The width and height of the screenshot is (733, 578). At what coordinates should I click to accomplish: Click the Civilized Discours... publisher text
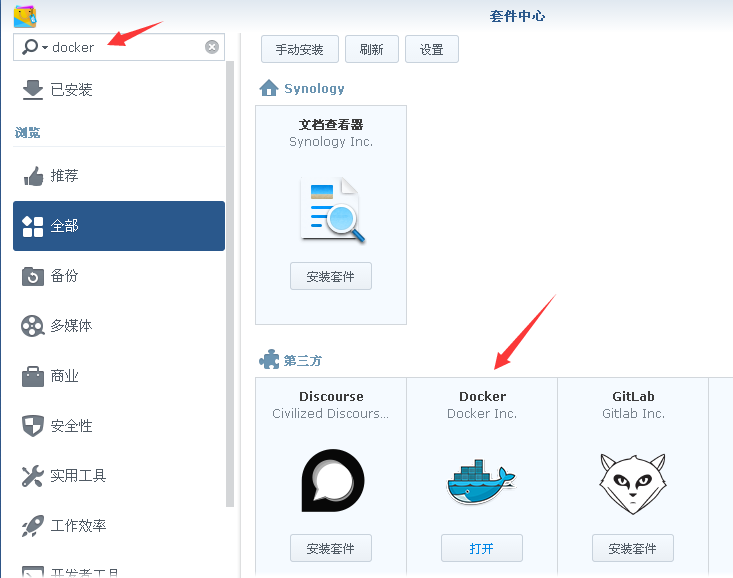pyautogui.click(x=331, y=414)
